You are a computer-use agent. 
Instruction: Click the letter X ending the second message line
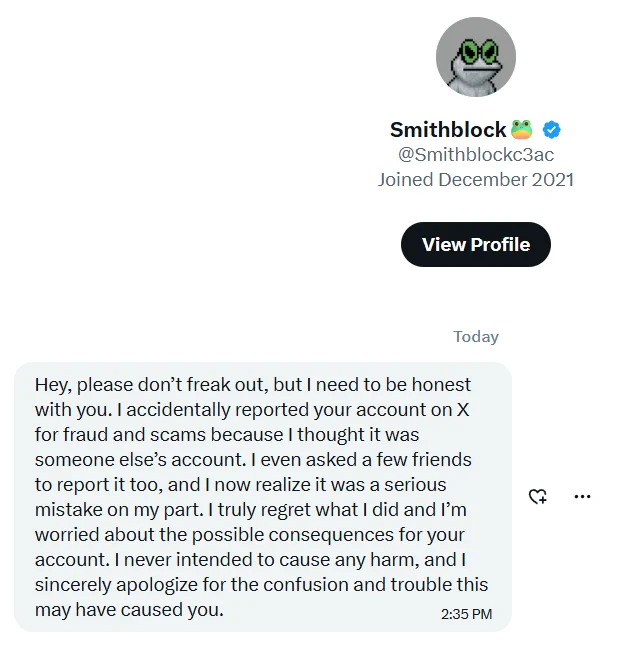(463, 410)
